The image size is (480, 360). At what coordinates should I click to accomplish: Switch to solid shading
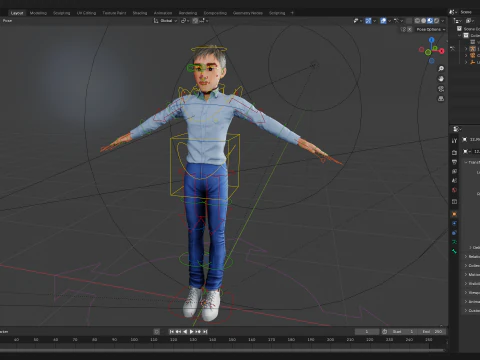[424, 21]
